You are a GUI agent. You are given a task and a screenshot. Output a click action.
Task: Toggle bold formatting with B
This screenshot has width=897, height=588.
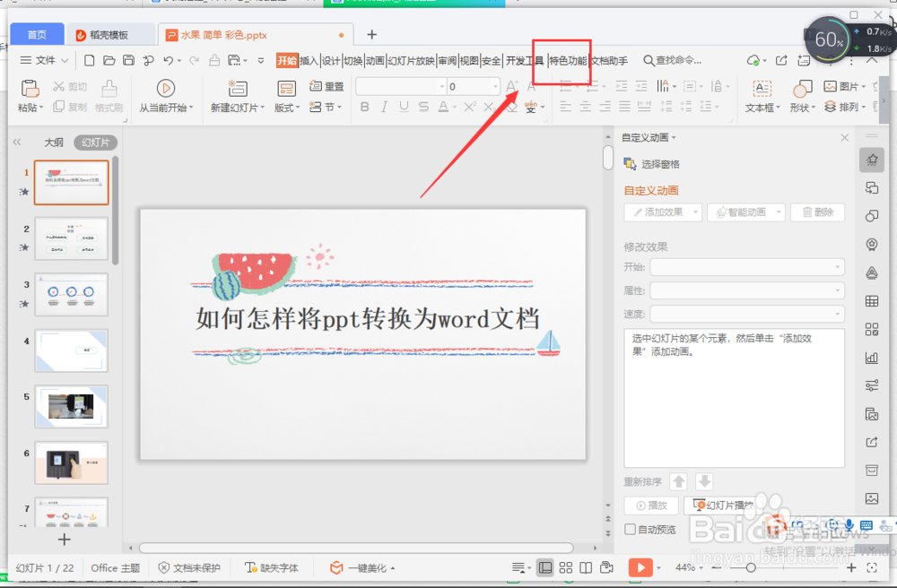[x=365, y=106]
